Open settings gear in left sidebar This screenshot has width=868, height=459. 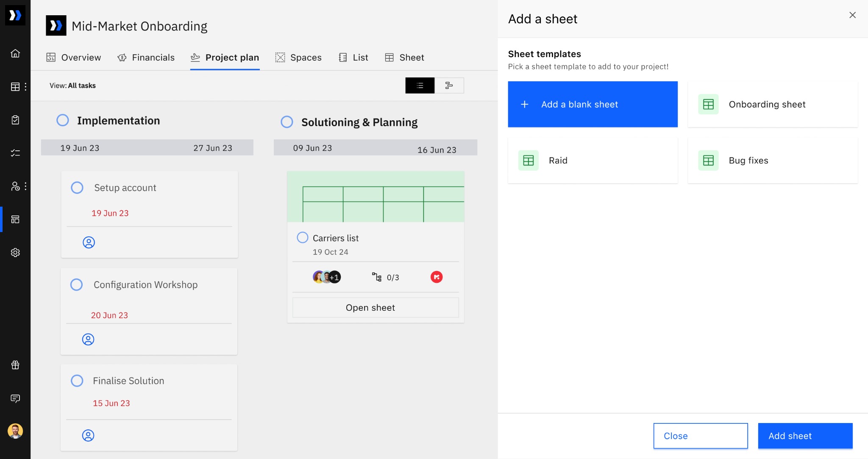tap(15, 252)
